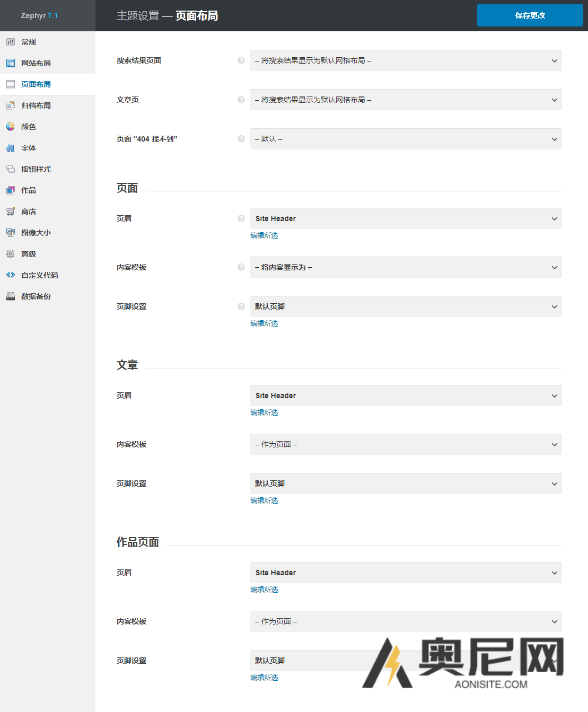The width and height of the screenshot is (588, 712).
Task: Open the 搜索结果页面 dropdown
Action: click(x=406, y=60)
